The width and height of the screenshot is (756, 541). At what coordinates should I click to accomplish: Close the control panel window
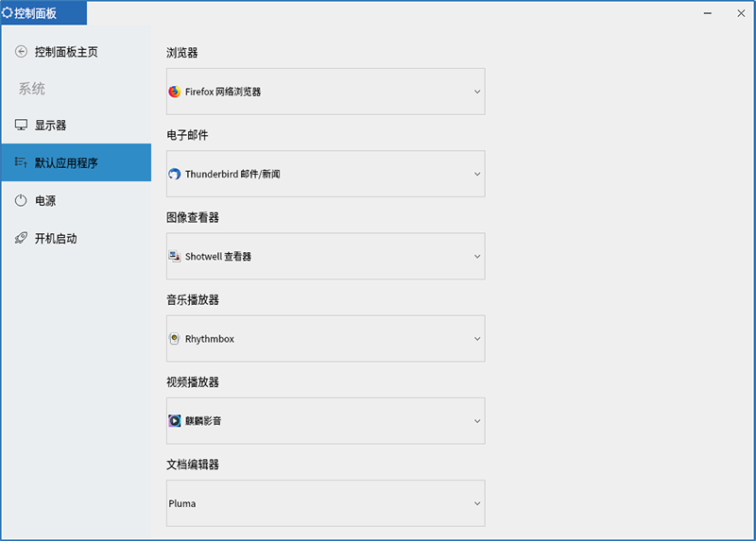coord(741,13)
